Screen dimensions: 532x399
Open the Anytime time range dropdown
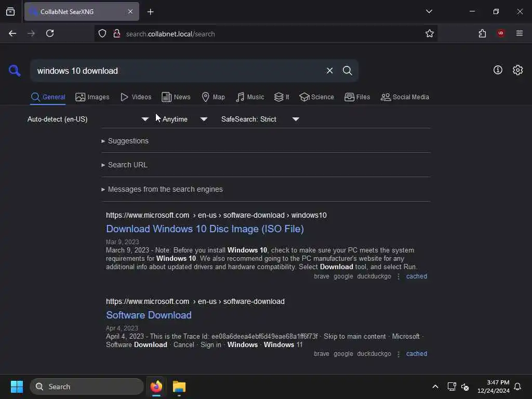[x=184, y=119]
